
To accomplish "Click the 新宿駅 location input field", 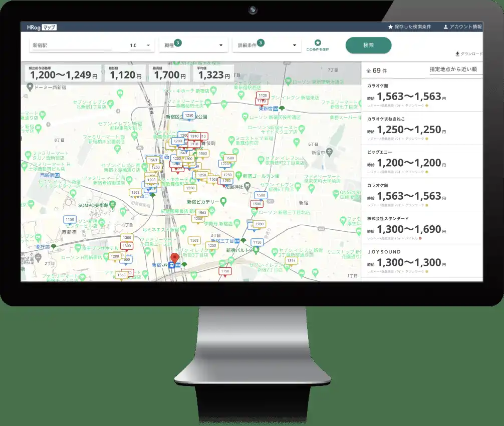I will [x=70, y=46].
